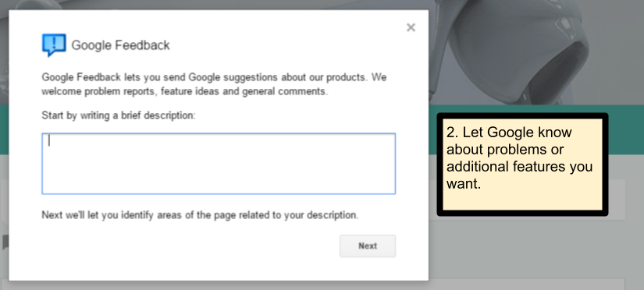Click the "2." number in the yellow note

pyautogui.click(x=452, y=133)
